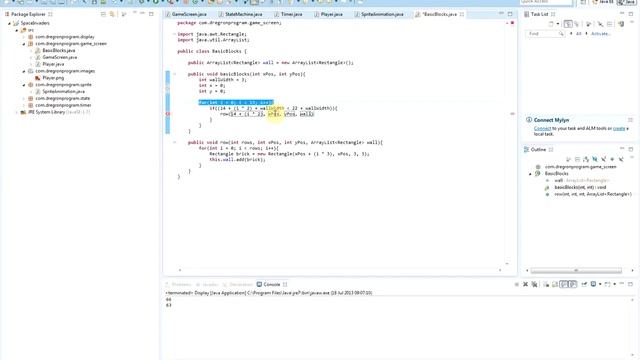Open Player.java in Package Explorer
640x360 pixels.
pyautogui.click(x=53, y=64)
